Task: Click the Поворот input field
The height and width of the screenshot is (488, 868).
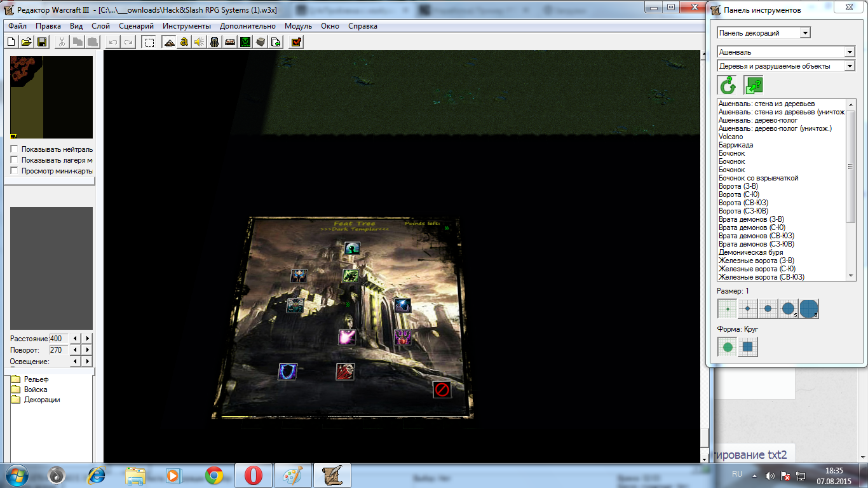Action: pos(59,350)
